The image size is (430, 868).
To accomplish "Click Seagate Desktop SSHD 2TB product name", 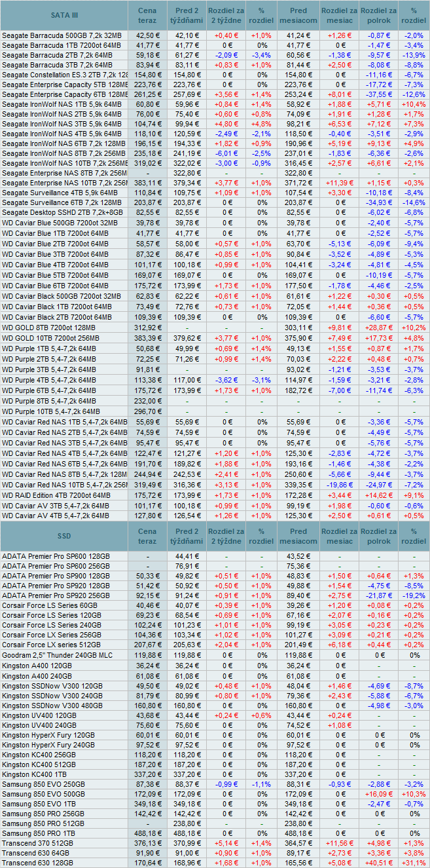I will (x=62, y=214).
